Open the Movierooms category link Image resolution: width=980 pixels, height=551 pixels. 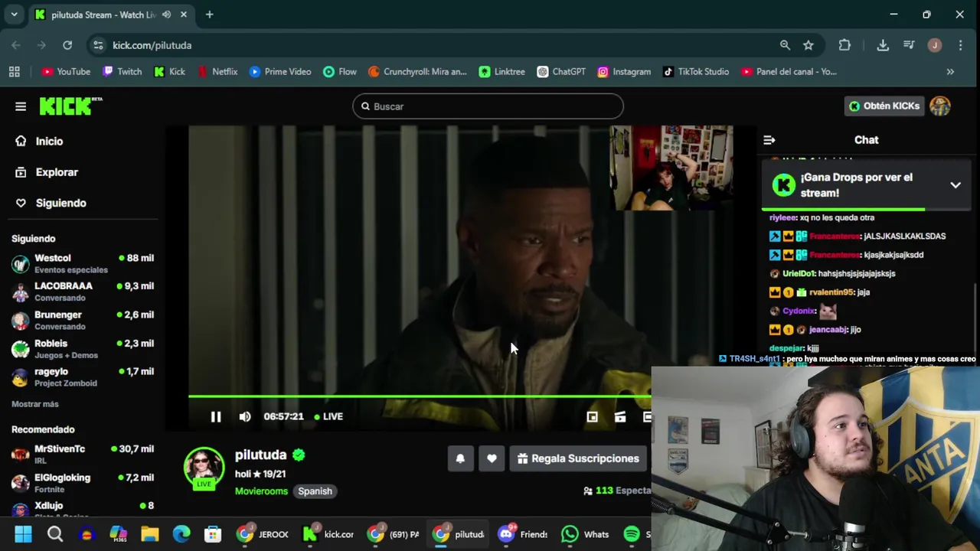tap(261, 491)
